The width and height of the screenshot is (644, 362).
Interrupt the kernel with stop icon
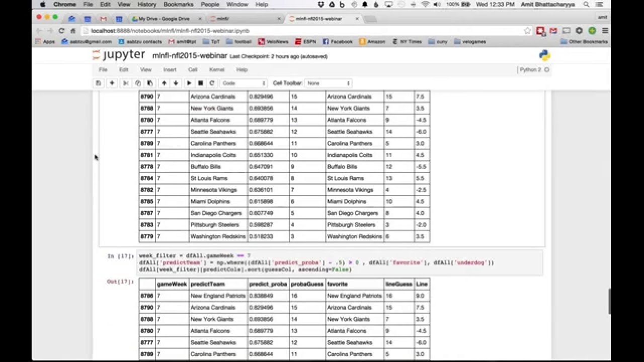click(201, 83)
